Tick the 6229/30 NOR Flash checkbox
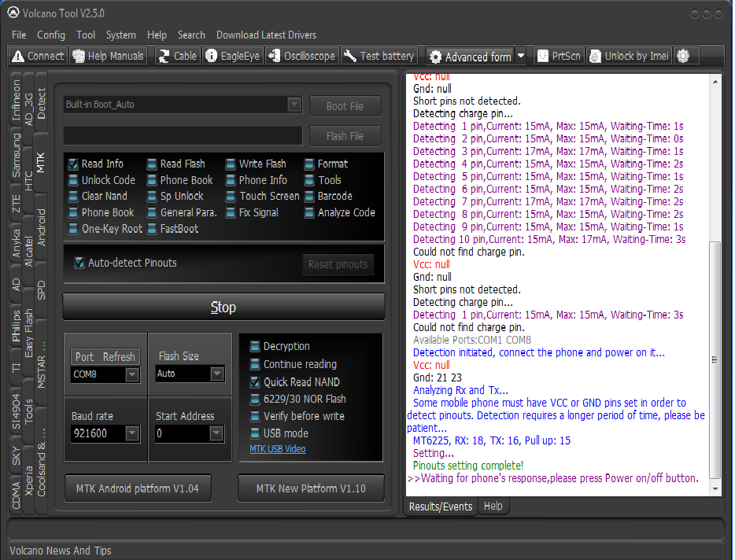The width and height of the screenshot is (735, 560). click(x=255, y=400)
